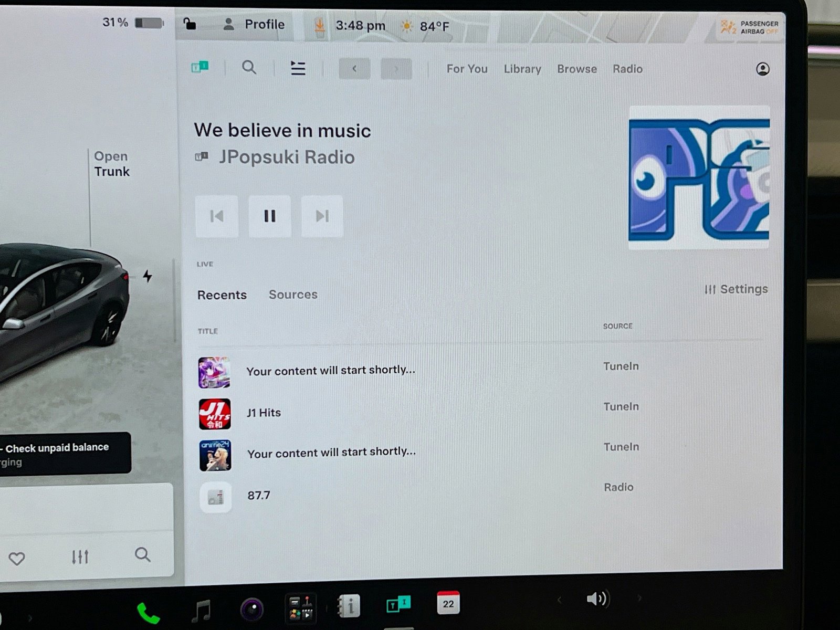Open the Manual info app in the dock
840x630 pixels.
(x=349, y=606)
